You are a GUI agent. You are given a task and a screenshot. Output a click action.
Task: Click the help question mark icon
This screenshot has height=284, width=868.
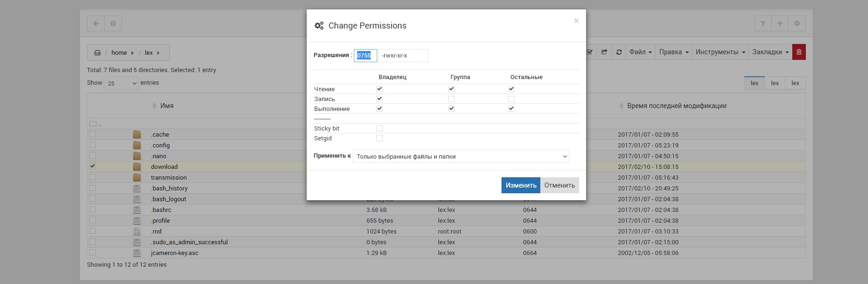click(x=113, y=23)
